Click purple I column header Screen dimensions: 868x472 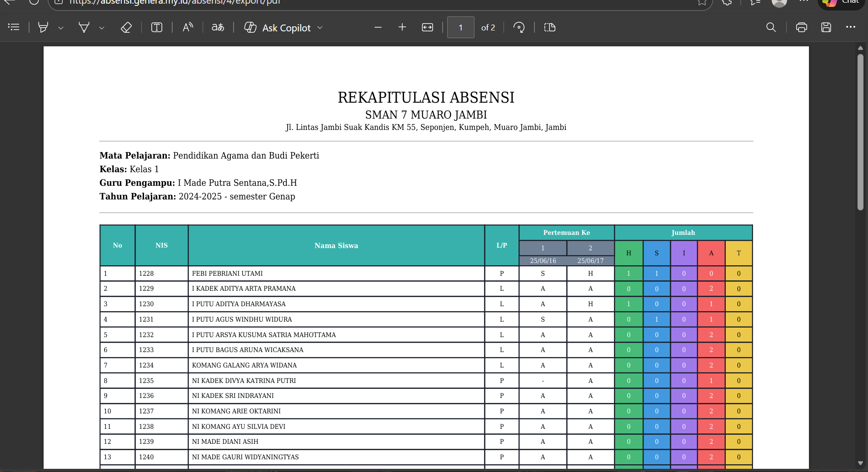tap(683, 253)
